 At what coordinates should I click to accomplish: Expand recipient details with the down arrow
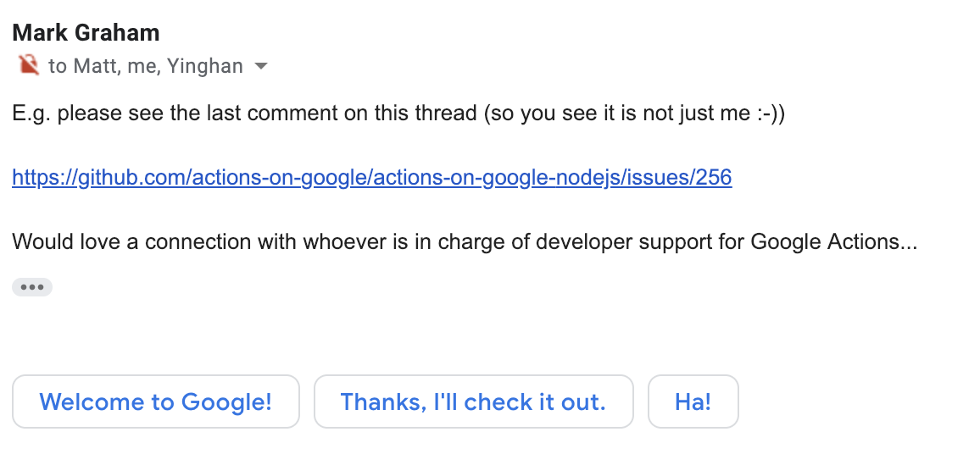[261, 65]
